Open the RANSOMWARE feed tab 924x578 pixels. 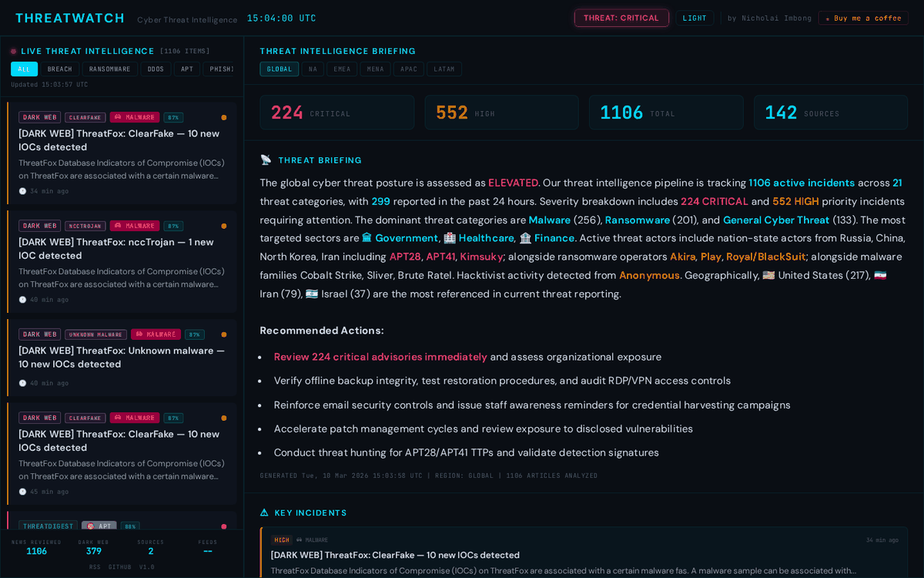[x=109, y=69]
